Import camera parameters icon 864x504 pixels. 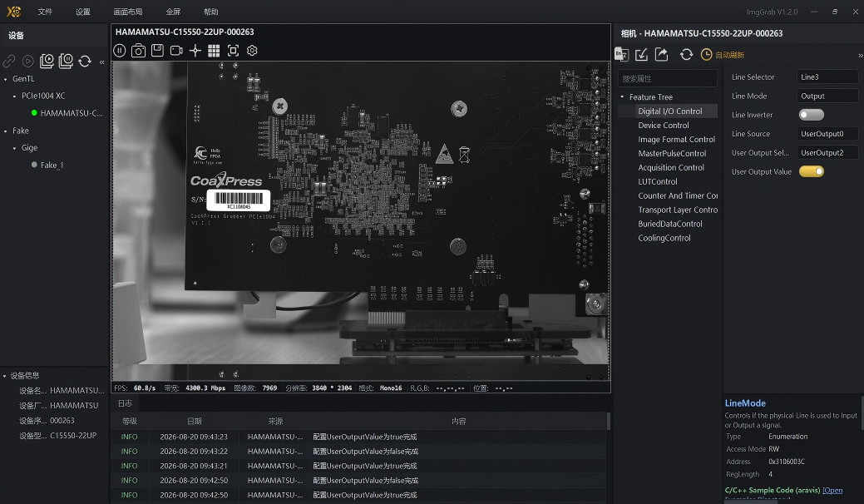(x=641, y=54)
